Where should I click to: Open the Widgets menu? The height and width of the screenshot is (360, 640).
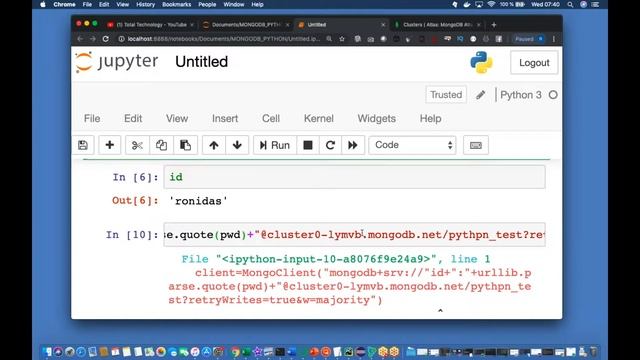(x=376, y=119)
